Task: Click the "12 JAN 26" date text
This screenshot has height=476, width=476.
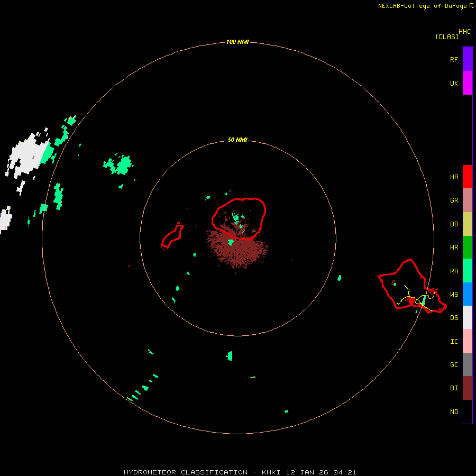Action: click(307, 472)
